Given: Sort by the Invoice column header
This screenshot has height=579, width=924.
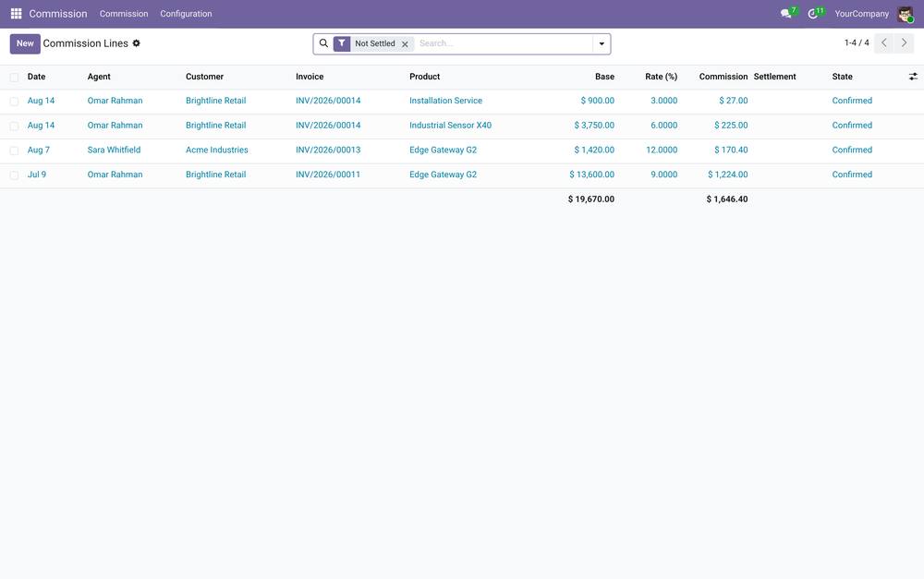Looking at the screenshot, I should [x=310, y=77].
